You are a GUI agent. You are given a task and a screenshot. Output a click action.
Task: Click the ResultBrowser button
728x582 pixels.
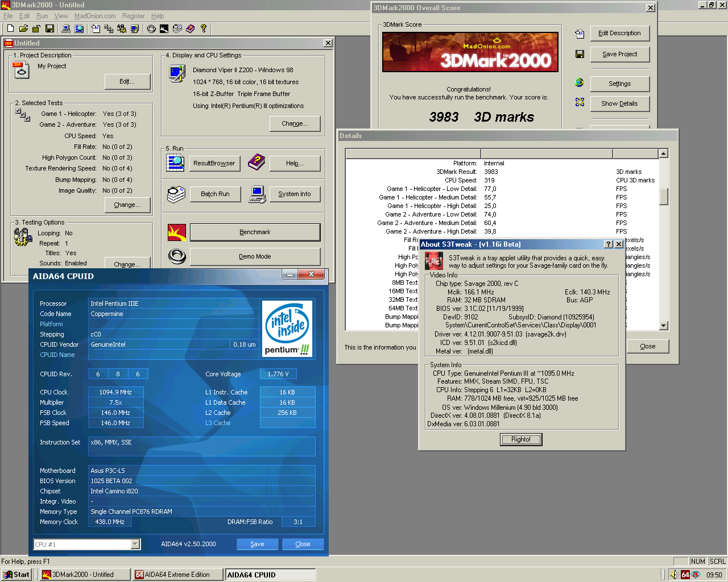coord(214,164)
